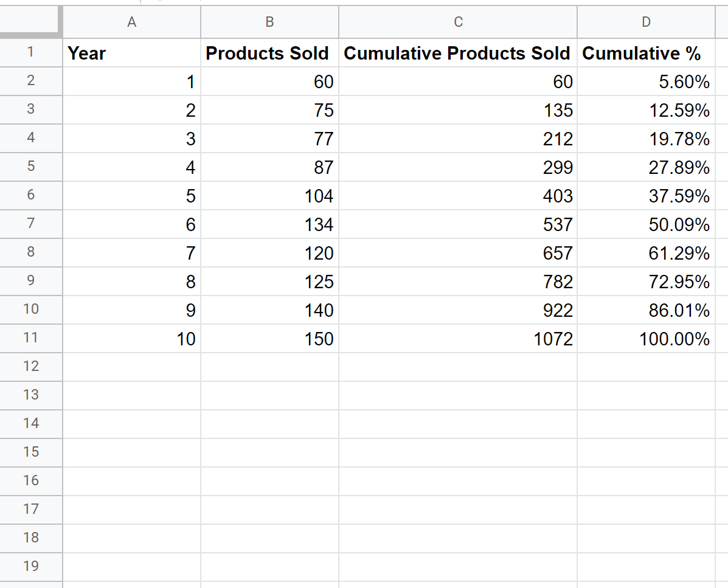Select column B header
Viewport: 728px width, 588px height.
pyautogui.click(x=269, y=22)
